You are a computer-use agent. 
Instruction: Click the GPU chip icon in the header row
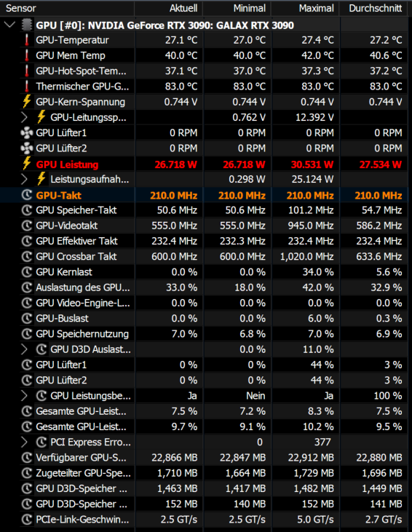pyautogui.click(x=27, y=25)
